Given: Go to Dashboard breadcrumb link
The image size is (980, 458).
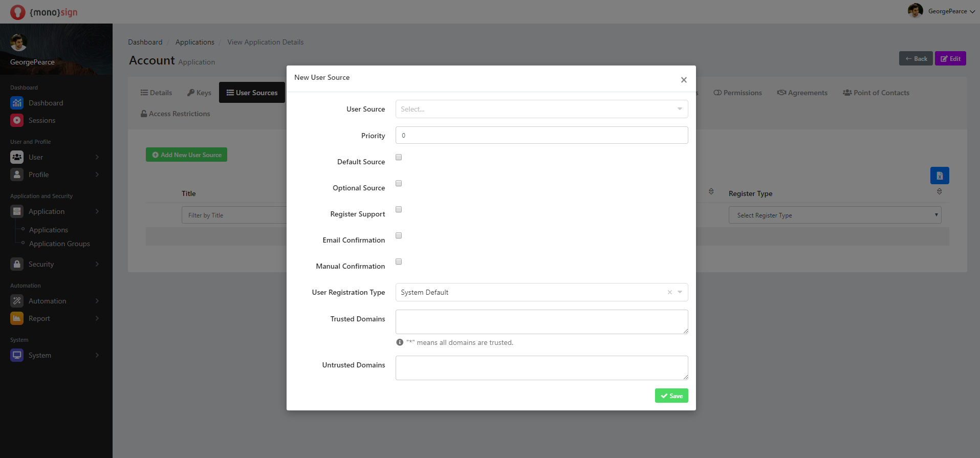Looking at the screenshot, I should [x=145, y=42].
